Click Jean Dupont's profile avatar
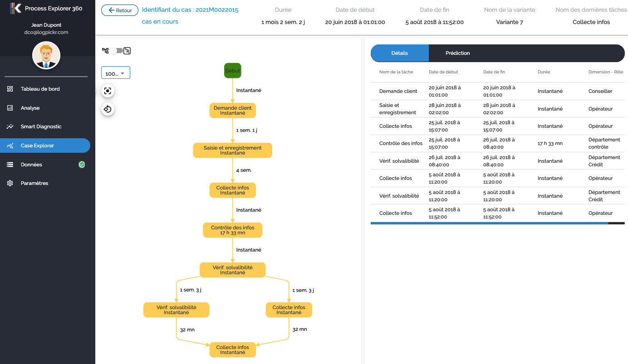Image resolution: width=628 pixels, height=364 pixels. (46, 56)
